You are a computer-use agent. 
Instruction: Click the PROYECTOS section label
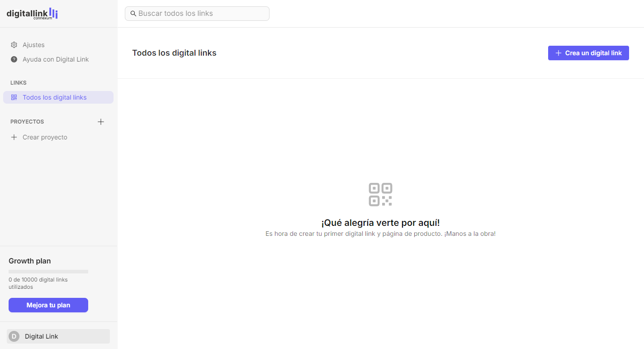tap(27, 122)
